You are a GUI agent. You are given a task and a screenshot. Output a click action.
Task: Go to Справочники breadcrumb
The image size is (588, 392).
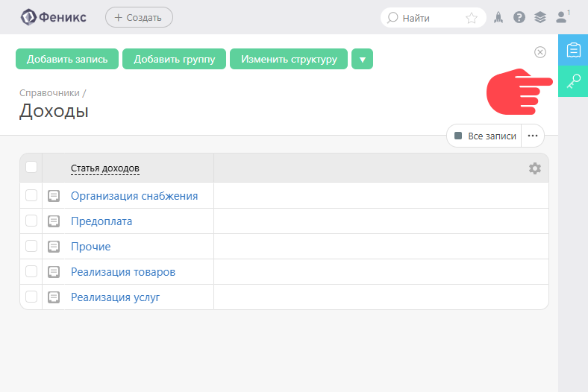point(49,93)
